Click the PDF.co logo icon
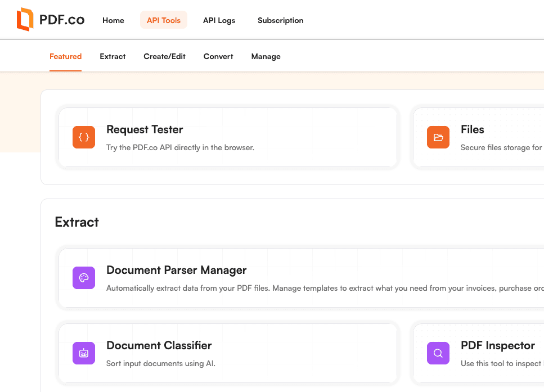The width and height of the screenshot is (544, 392). pos(25,20)
